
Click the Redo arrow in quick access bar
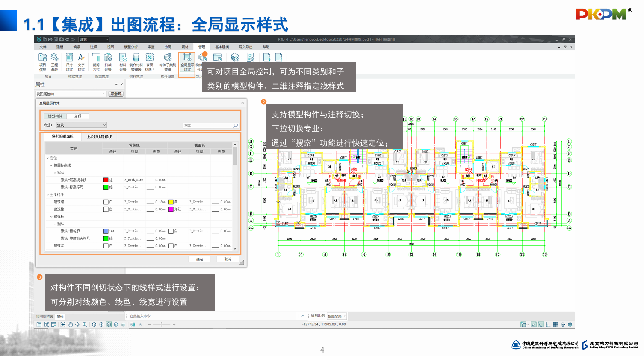(x=73, y=39)
